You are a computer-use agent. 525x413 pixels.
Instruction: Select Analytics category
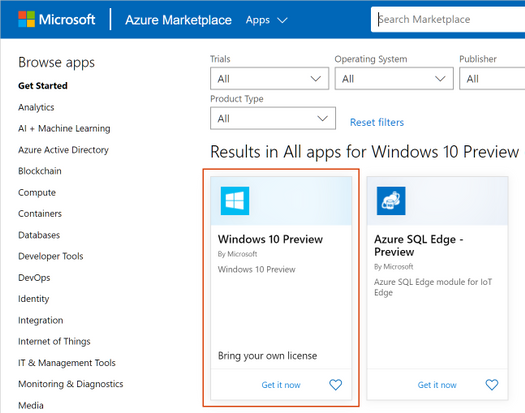coord(36,107)
